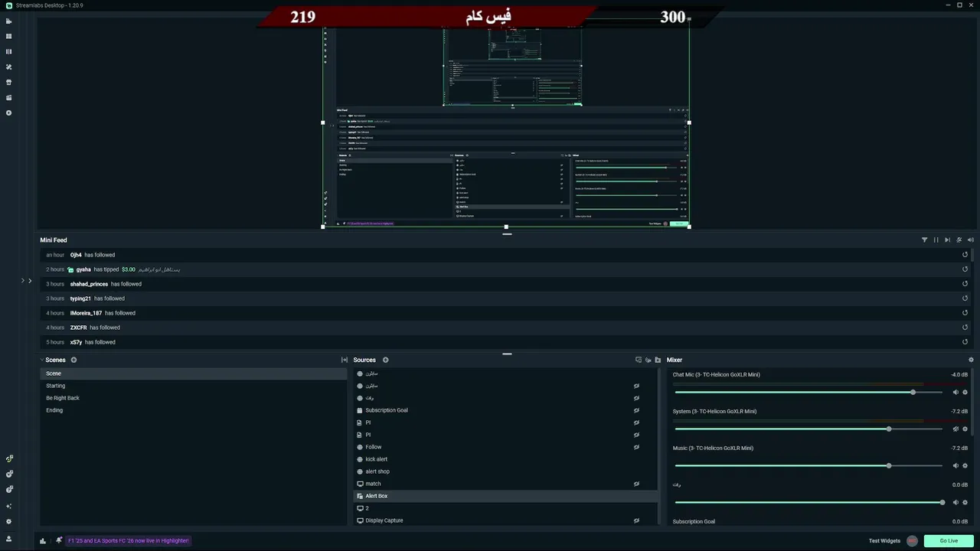
Task: Toggle Mini Feed alert muting
Action: coord(959,240)
